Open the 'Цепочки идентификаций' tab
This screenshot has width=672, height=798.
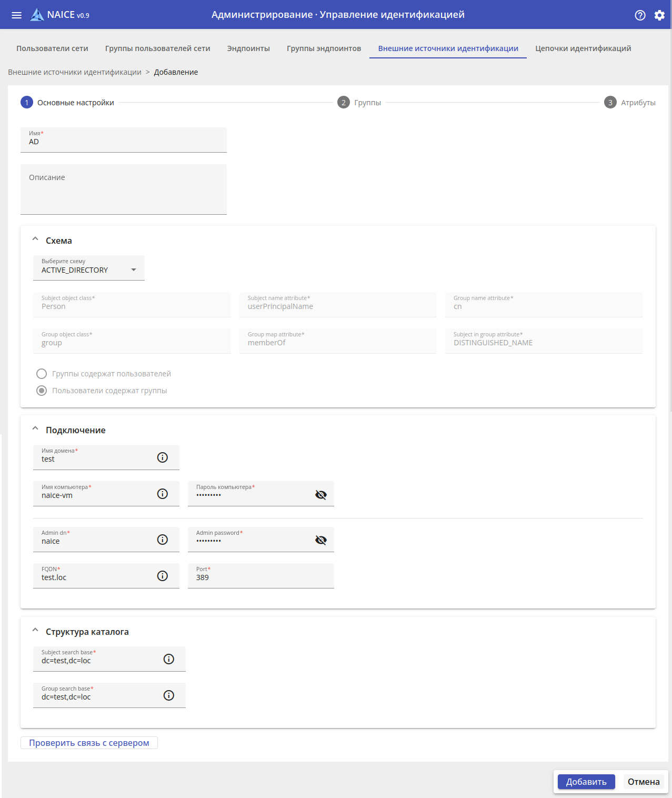pos(583,48)
